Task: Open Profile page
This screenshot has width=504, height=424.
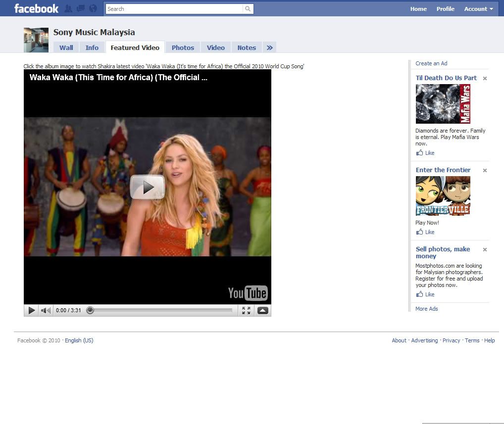Action: point(446,9)
